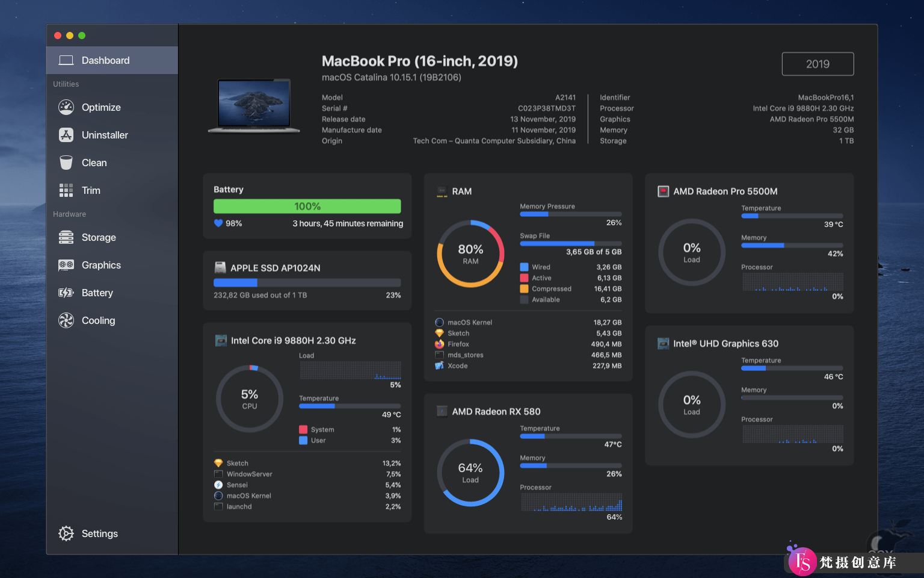Click the Firefox icon in RAM list
The image size is (924, 578).
click(439, 344)
